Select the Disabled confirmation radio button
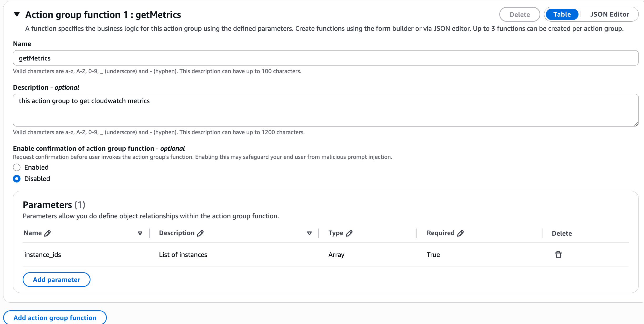Viewport: 644px width, 324px height. (17, 179)
